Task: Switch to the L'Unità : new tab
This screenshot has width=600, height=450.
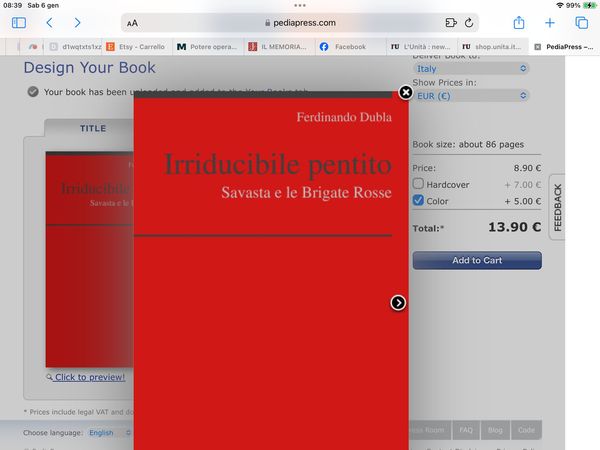Action: 421,47
